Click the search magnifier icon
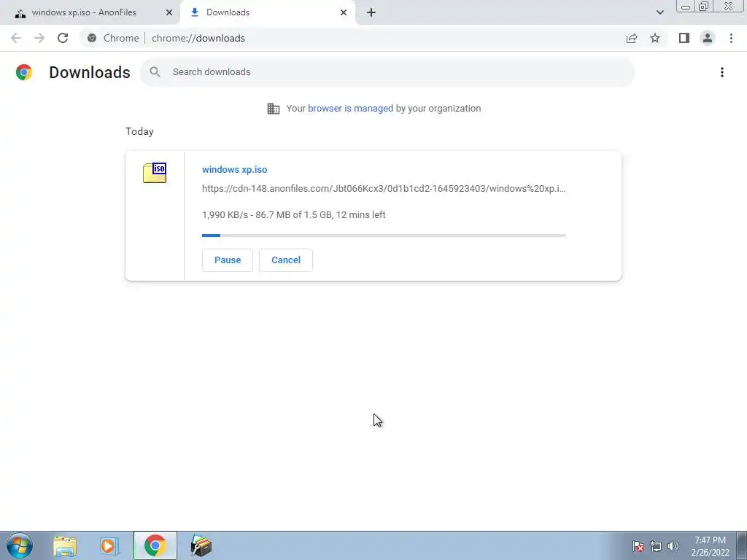The width and height of the screenshot is (747, 560). tap(155, 72)
